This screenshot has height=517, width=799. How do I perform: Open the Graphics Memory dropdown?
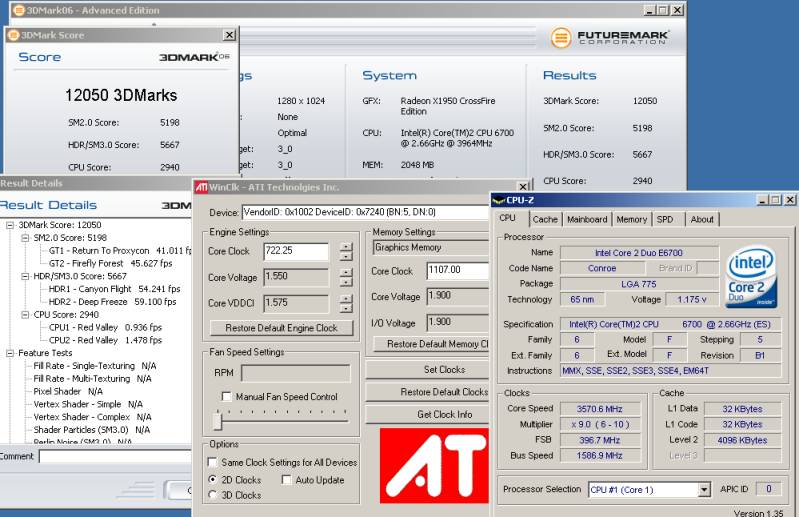pos(431,248)
